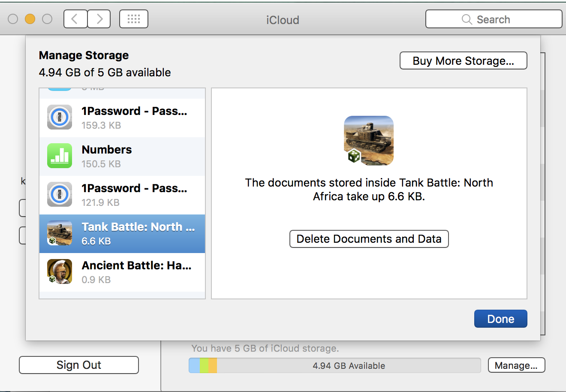Image resolution: width=566 pixels, height=392 pixels.
Task: Select the Tank Battle icon in the app list
Action: (x=60, y=233)
